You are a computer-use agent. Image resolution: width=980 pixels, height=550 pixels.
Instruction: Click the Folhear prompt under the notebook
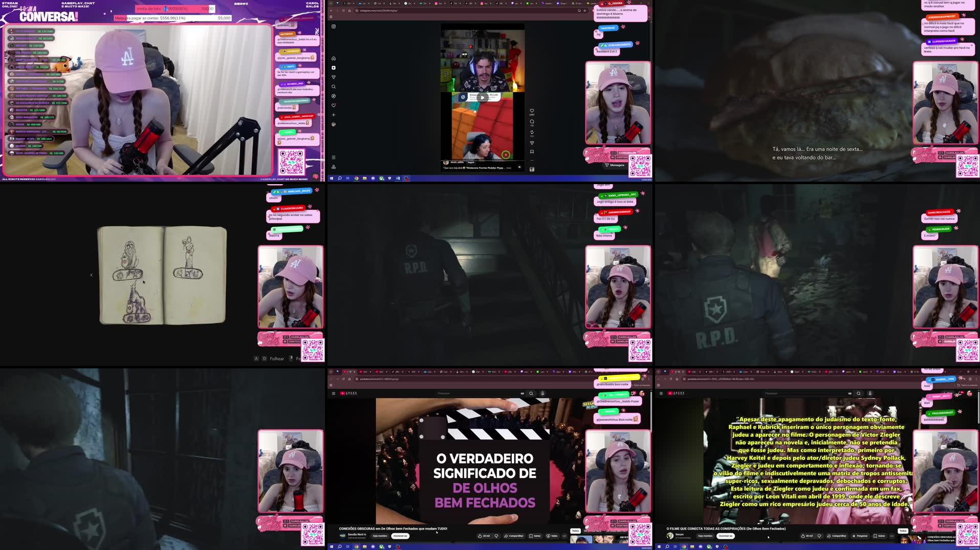(277, 359)
